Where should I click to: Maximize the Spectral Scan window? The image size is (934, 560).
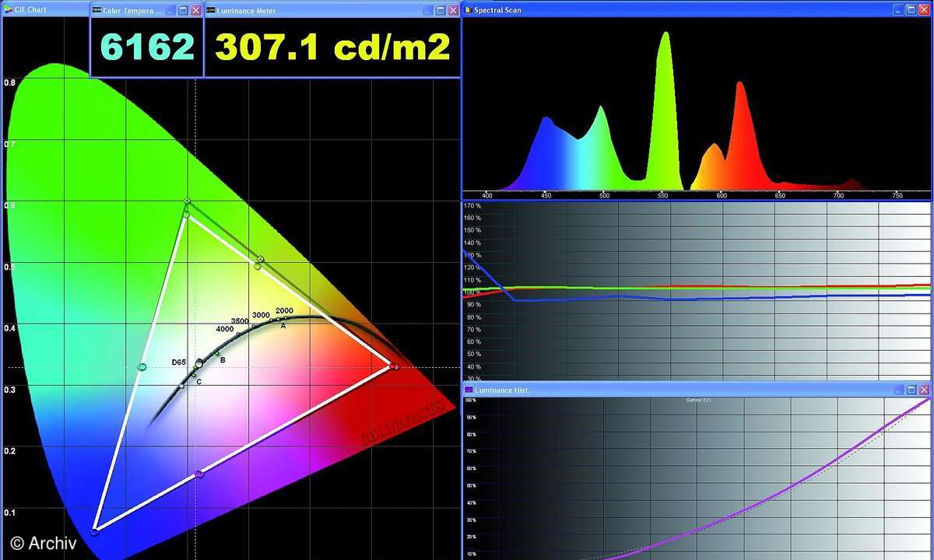pyautogui.click(x=911, y=10)
